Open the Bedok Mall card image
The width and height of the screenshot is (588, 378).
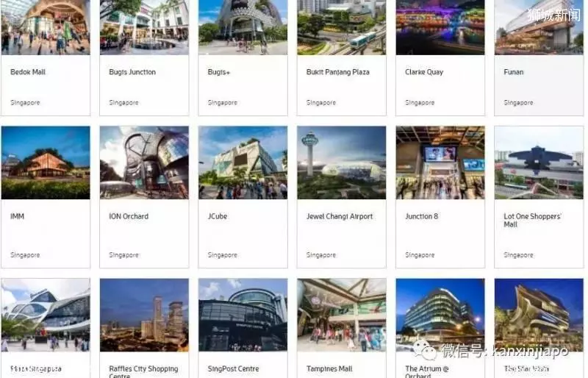pyautogui.click(x=46, y=27)
